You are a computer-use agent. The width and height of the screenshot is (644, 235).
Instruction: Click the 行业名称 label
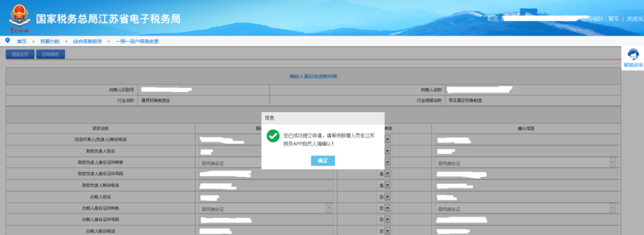point(126,100)
